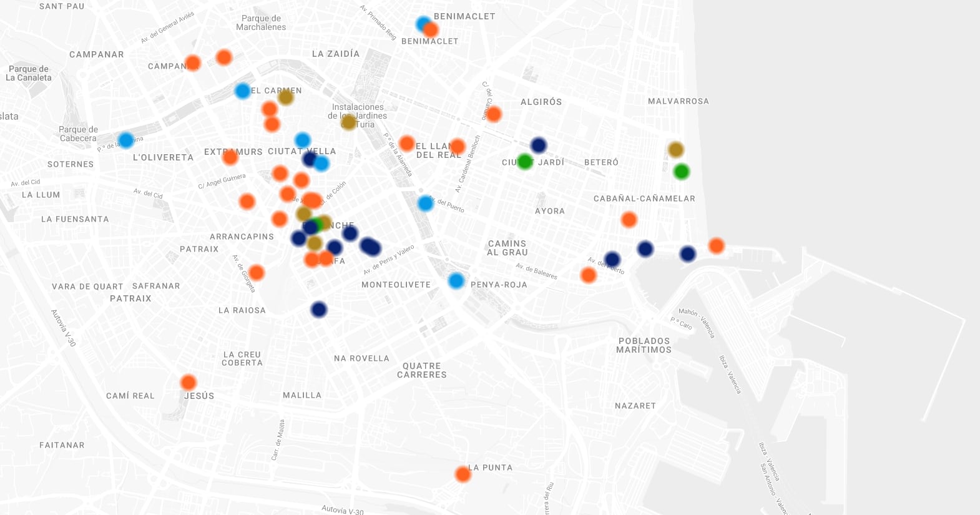Image resolution: width=980 pixels, height=515 pixels.
Task: Open the orange marker above Jesús label
Action: [189, 383]
